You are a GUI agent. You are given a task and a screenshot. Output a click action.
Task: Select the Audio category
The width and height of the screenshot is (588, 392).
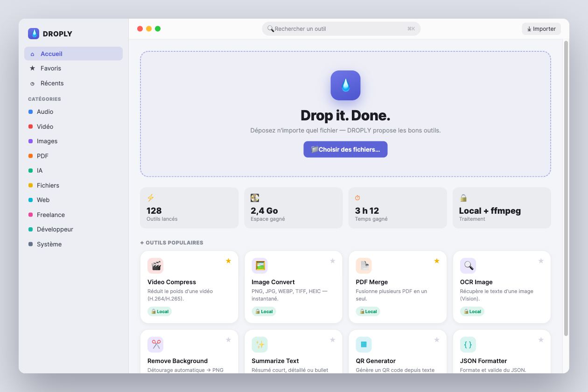coord(73,112)
